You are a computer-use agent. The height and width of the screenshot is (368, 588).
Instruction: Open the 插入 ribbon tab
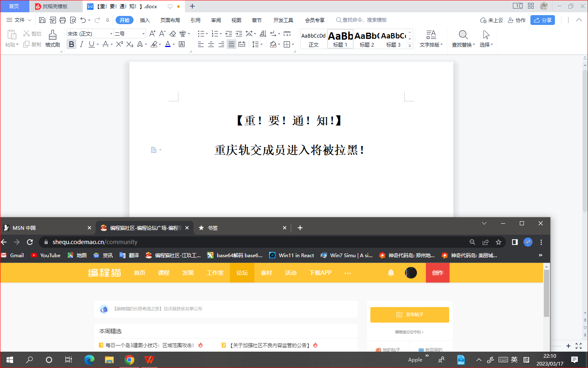pyautogui.click(x=145, y=20)
